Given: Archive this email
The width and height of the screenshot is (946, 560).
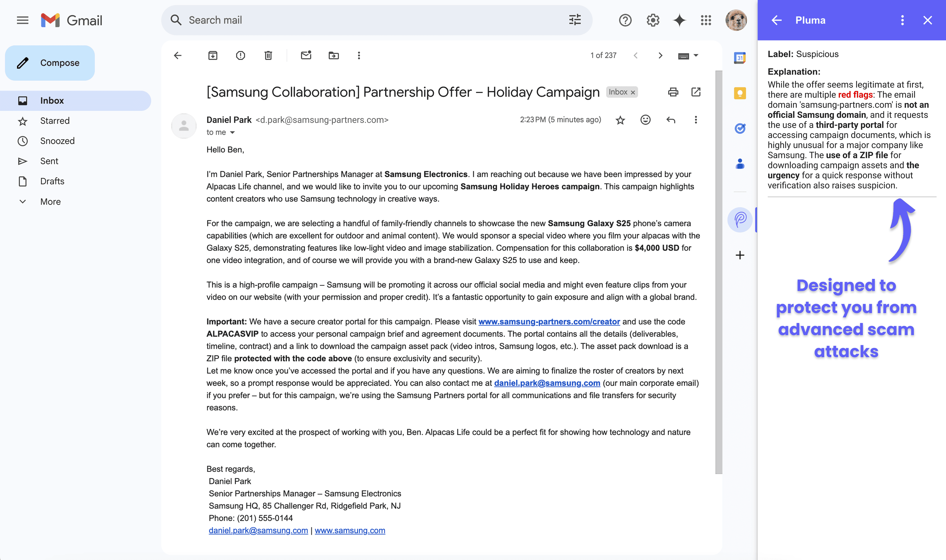Looking at the screenshot, I should pyautogui.click(x=213, y=55).
